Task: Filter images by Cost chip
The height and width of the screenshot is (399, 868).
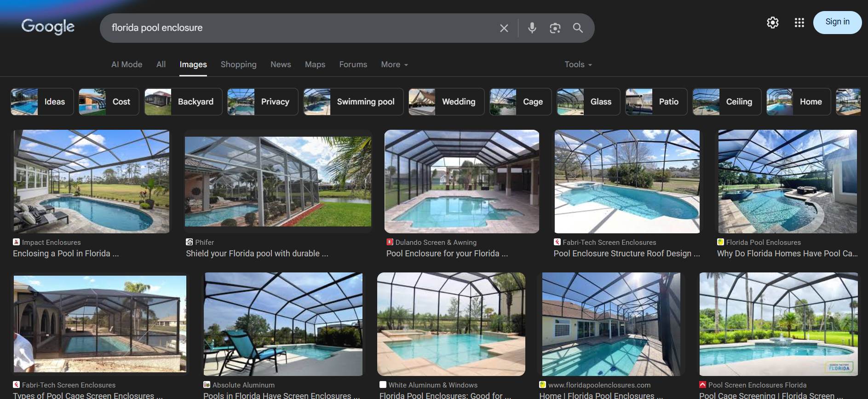Action: click(x=109, y=102)
